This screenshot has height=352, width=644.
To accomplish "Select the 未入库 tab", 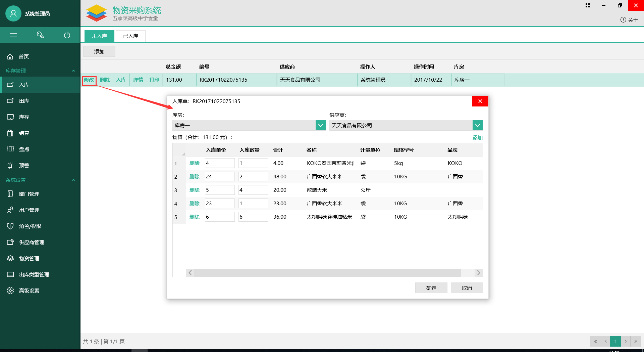I will 99,36.
